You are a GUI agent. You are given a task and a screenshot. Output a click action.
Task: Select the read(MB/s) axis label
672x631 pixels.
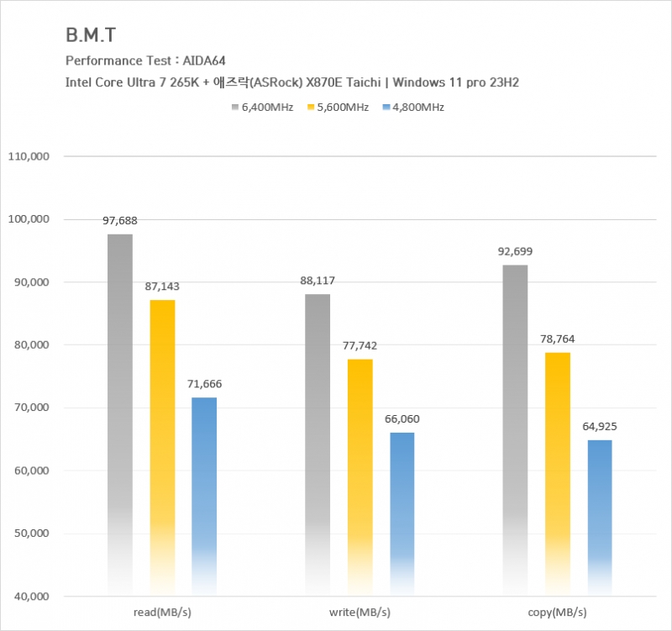(162, 613)
